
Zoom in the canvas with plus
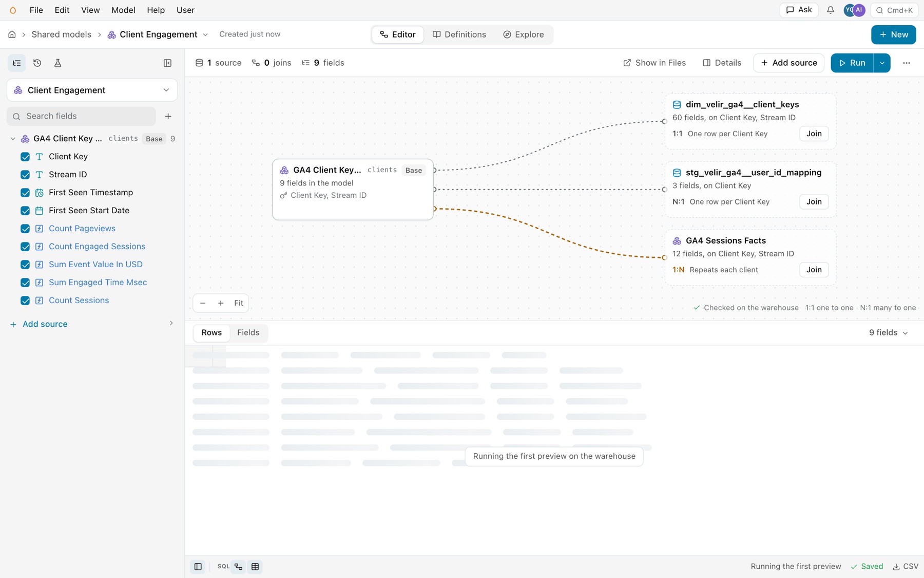pyautogui.click(x=221, y=303)
